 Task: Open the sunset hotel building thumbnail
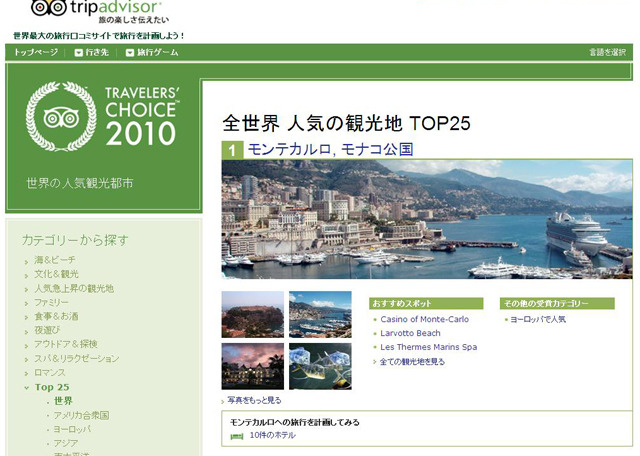pyautogui.click(x=253, y=366)
